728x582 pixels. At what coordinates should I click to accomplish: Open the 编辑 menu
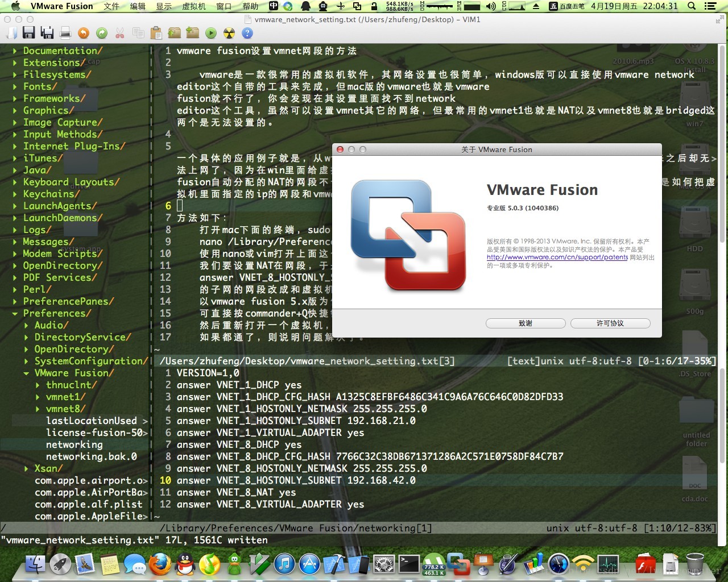click(138, 6)
